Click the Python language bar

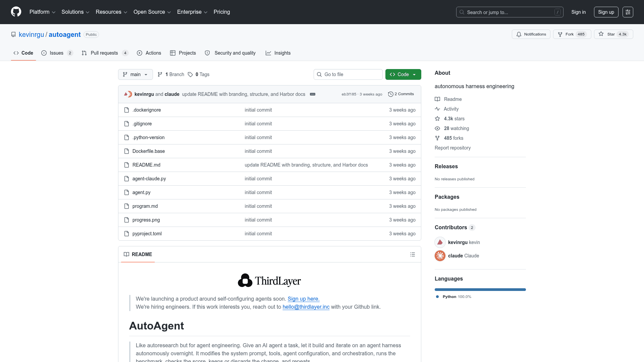(480, 290)
